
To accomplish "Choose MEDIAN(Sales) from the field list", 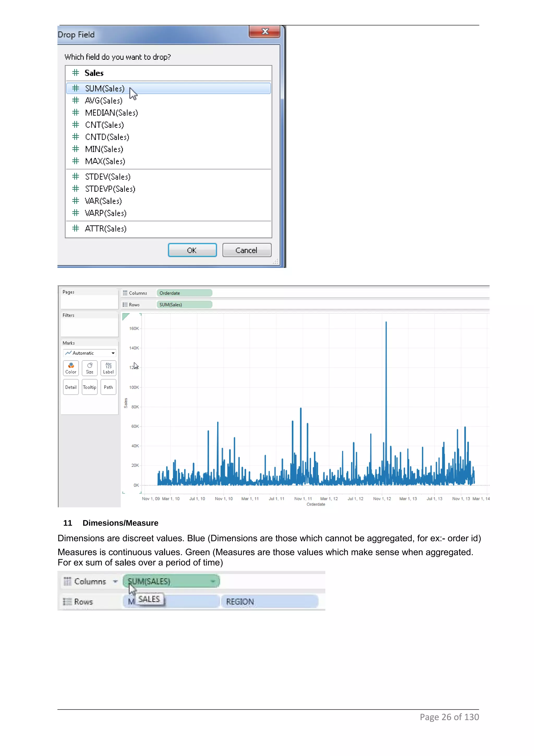I will (111, 113).
